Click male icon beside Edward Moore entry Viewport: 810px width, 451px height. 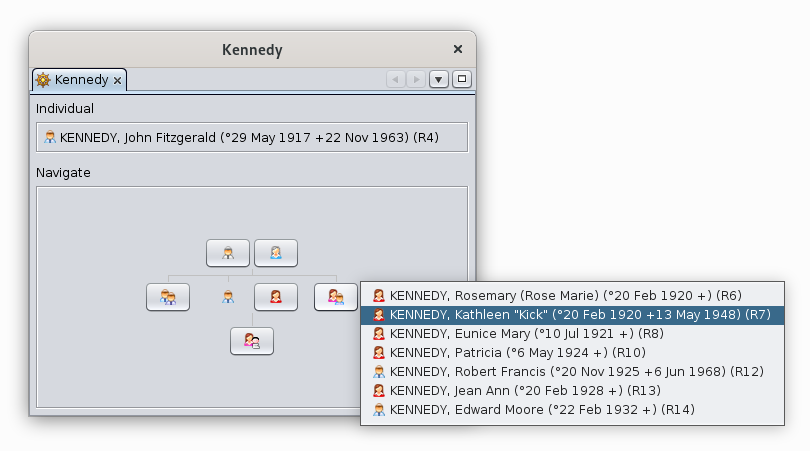point(379,410)
